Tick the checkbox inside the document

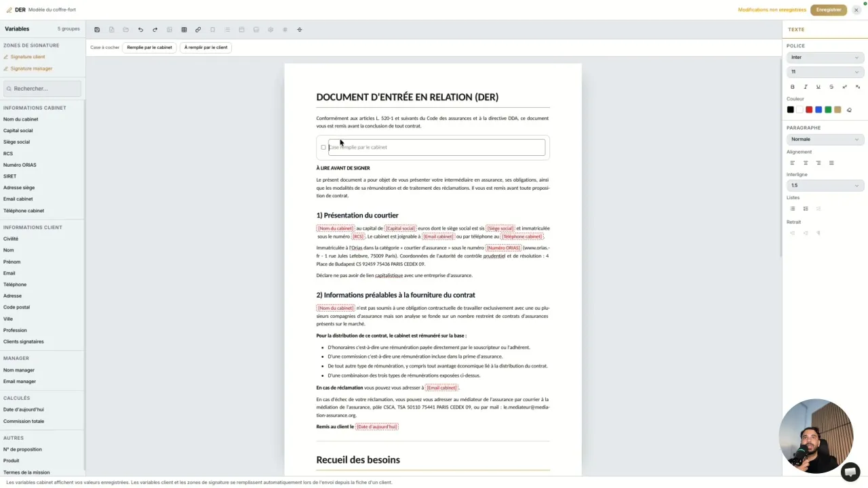pos(323,147)
